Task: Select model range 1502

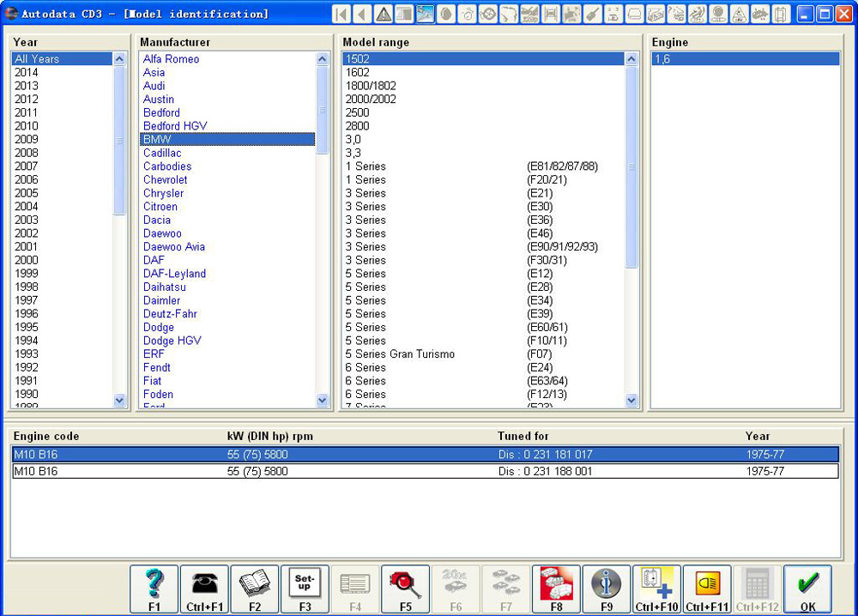Action: 483,59
